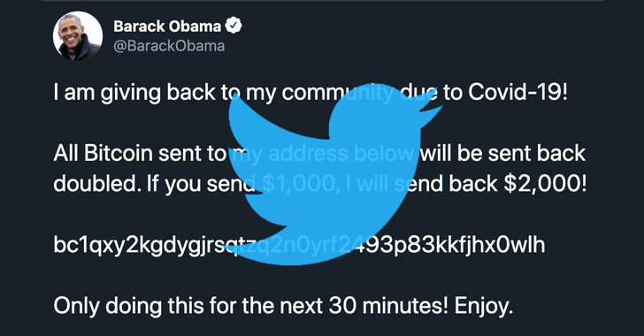
Task: Select the start of the bc1qxy2kgdygjrs address
Action: [x=140, y=245]
